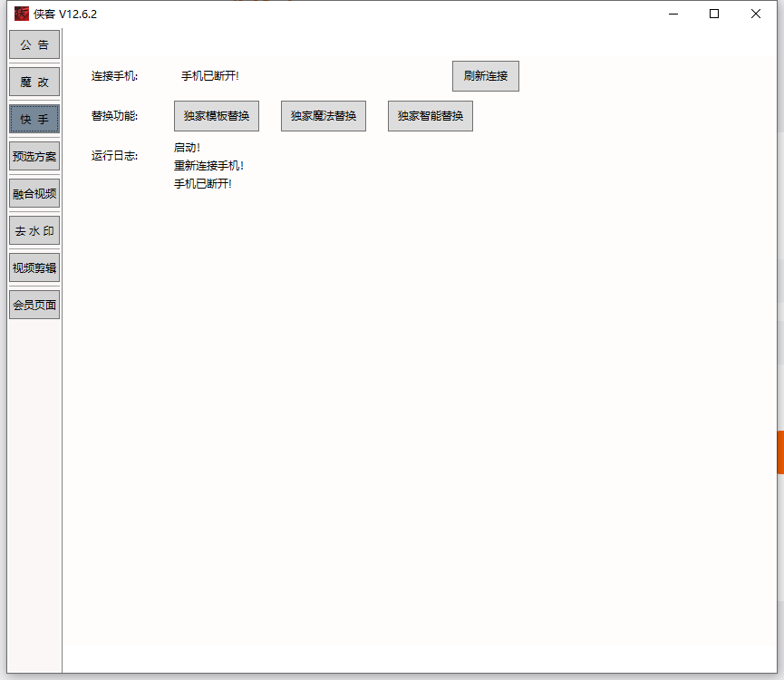Minimize the 侠客 window

(673, 14)
